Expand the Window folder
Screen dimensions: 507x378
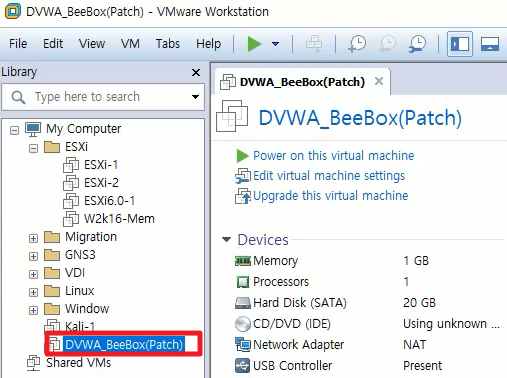pyautogui.click(x=33, y=310)
